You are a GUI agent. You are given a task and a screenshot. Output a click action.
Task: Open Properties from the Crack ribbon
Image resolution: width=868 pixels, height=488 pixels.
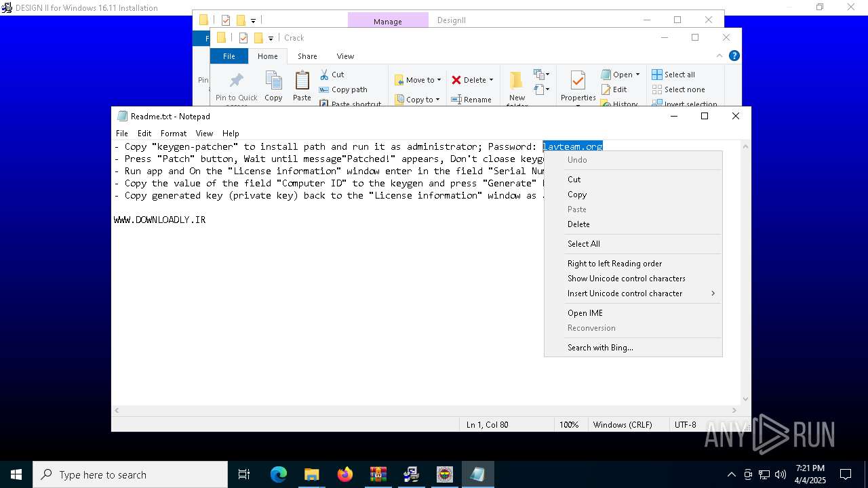tap(578, 86)
